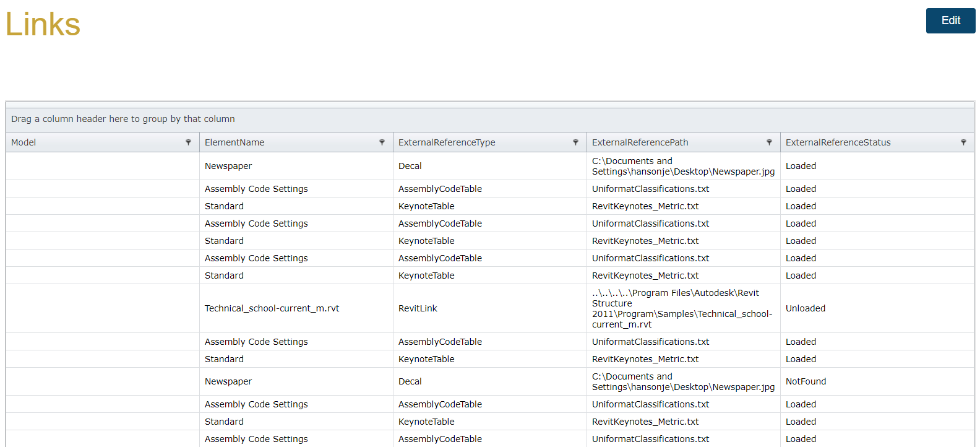Select the Unloaded status cell
Image resolution: width=980 pixels, height=447 pixels.
(x=805, y=308)
